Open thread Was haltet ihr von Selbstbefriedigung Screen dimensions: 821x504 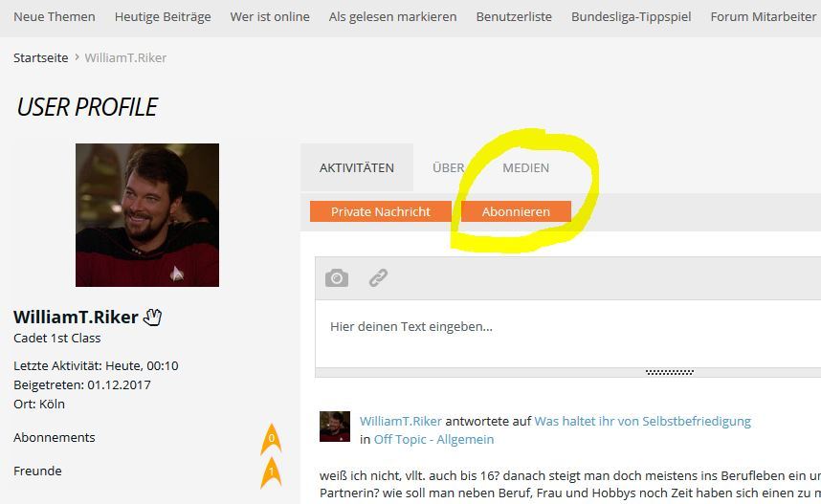[642, 421]
